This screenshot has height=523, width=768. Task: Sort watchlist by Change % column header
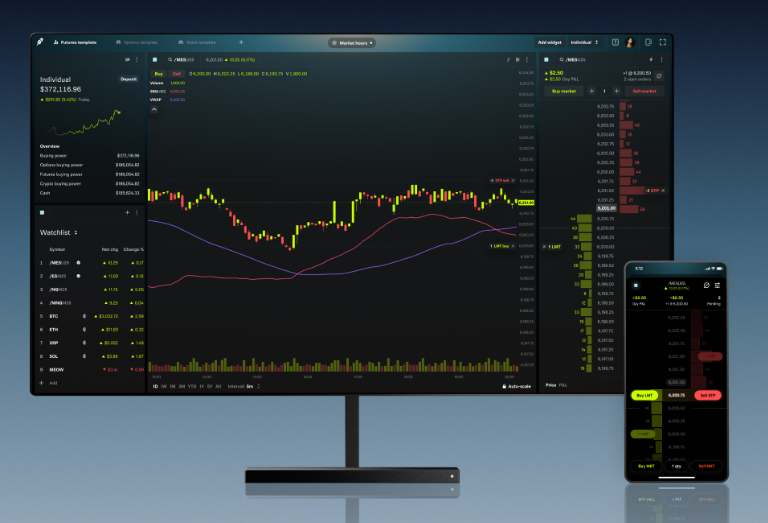[133, 249]
